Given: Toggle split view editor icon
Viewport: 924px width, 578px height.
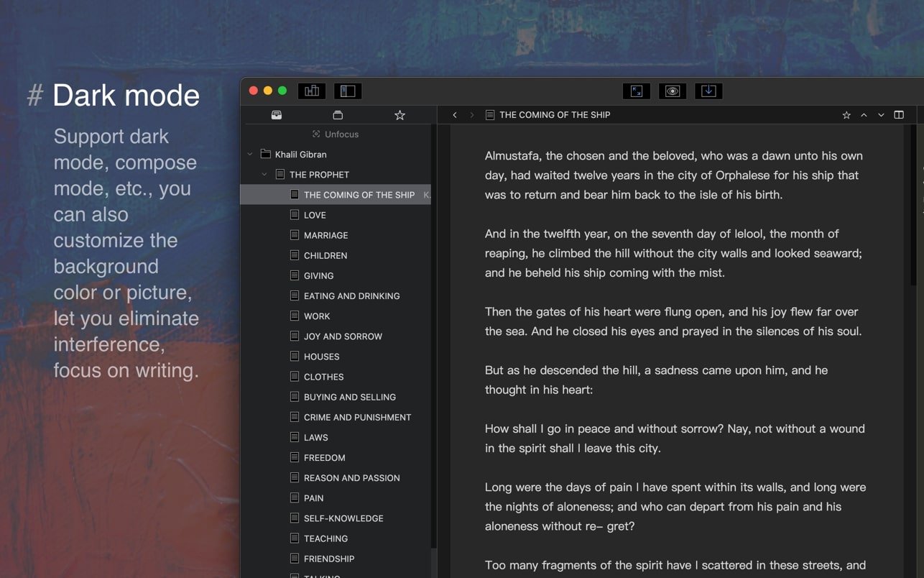Looking at the screenshot, I should tap(899, 115).
